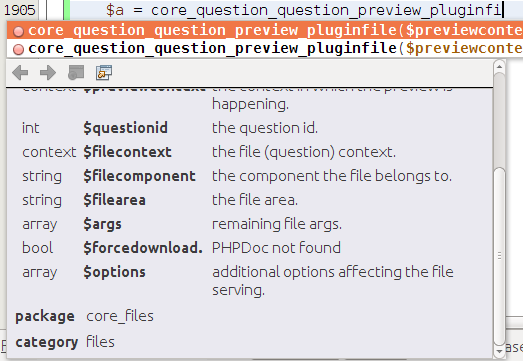Select the $forcedownload. parameter entry
523x361 pixels.
[143, 248]
